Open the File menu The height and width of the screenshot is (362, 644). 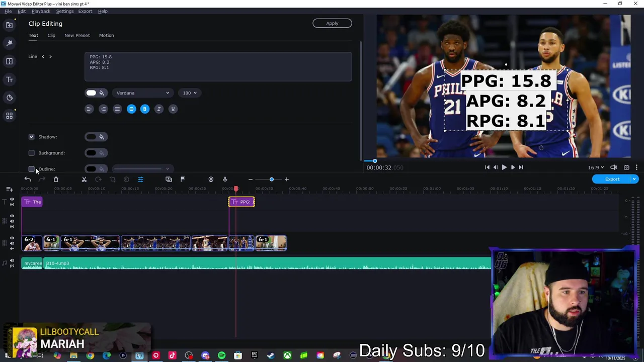[x=8, y=11]
